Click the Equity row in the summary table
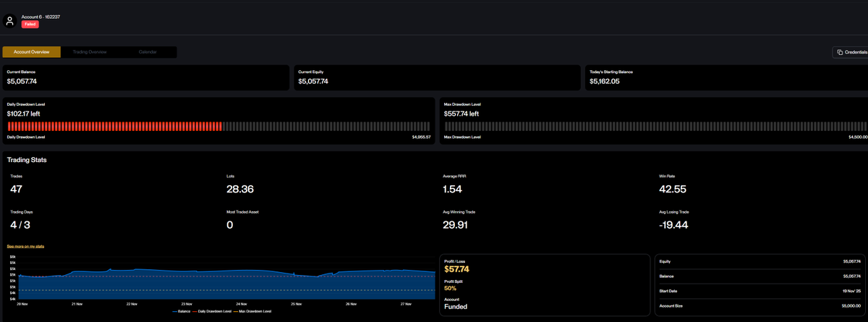 [x=760, y=260]
